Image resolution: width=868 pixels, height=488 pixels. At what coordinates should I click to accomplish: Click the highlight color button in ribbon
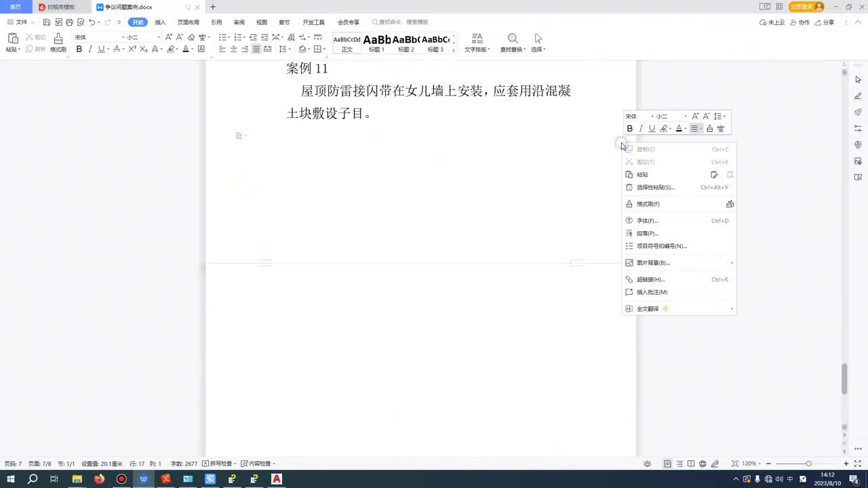[171, 49]
